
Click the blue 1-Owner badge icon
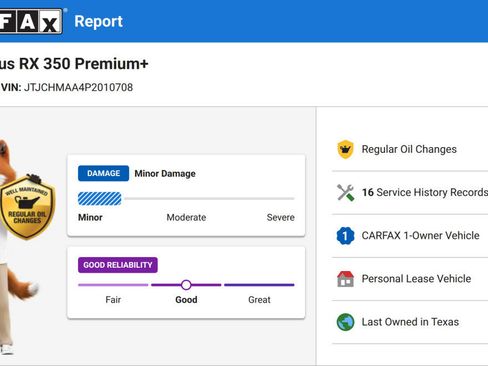[x=345, y=236]
